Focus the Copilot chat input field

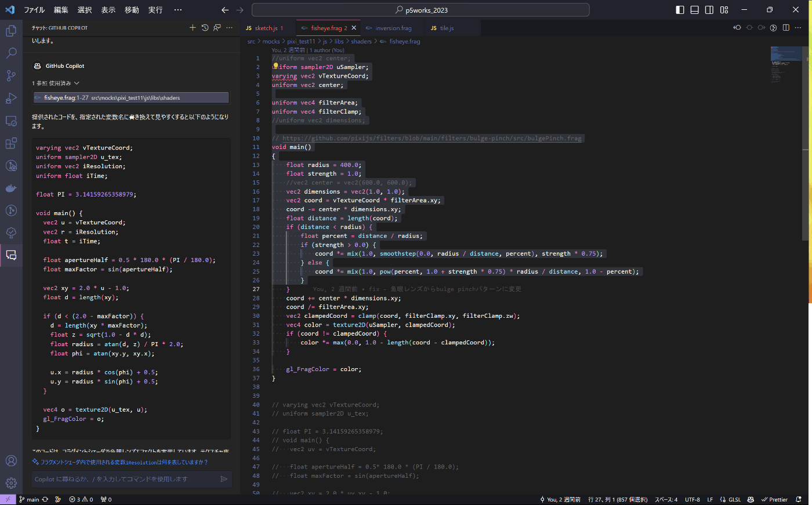(x=125, y=479)
